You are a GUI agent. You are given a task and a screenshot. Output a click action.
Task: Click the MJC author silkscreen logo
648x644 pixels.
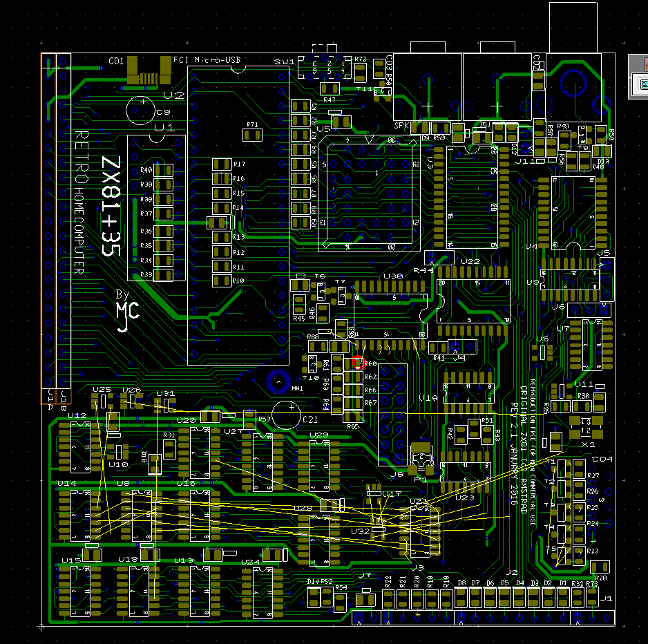coord(128,315)
